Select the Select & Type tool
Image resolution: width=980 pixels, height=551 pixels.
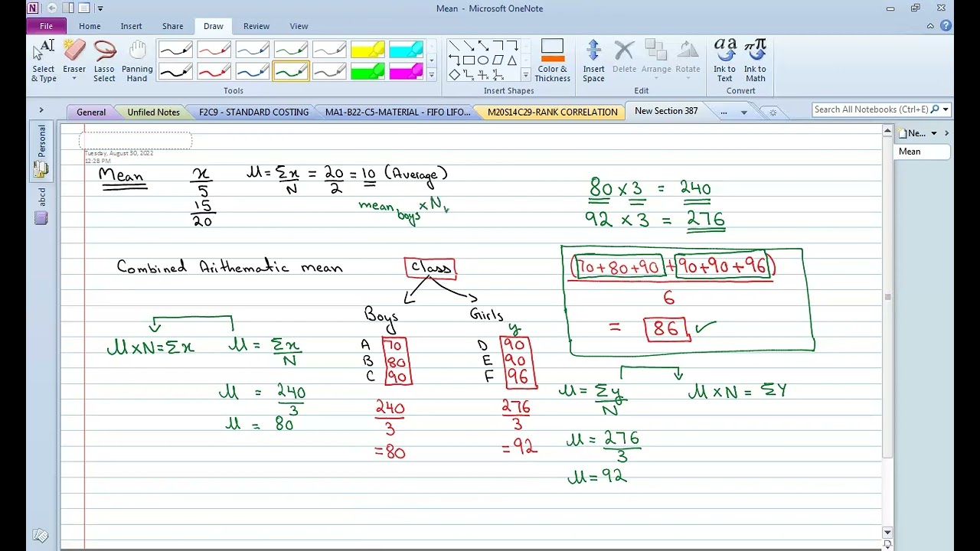click(x=44, y=60)
